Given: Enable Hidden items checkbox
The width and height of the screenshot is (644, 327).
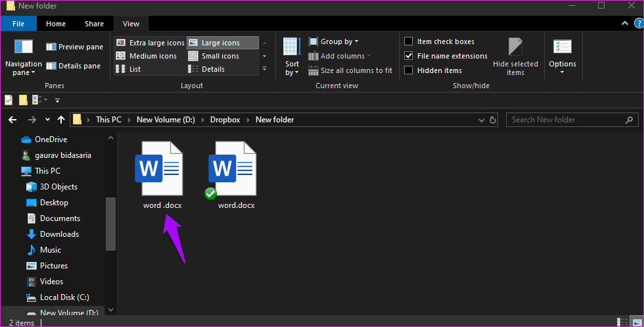Looking at the screenshot, I should tap(433, 70).
